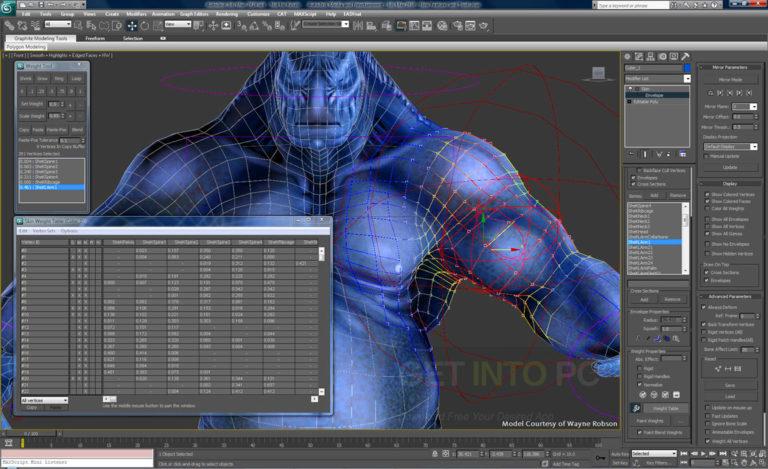Open the Hierarchy command panel tab
768x469 pixels.
tap(651, 56)
